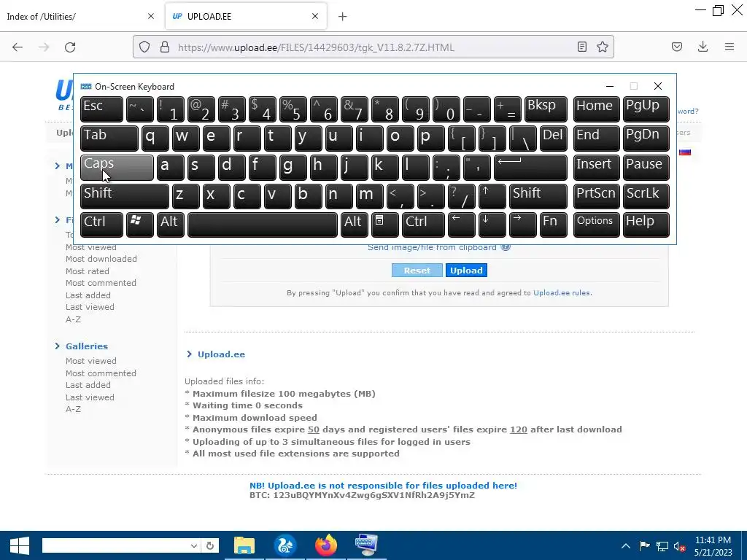
Task: Click the down arrow key
Action: (x=492, y=225)
